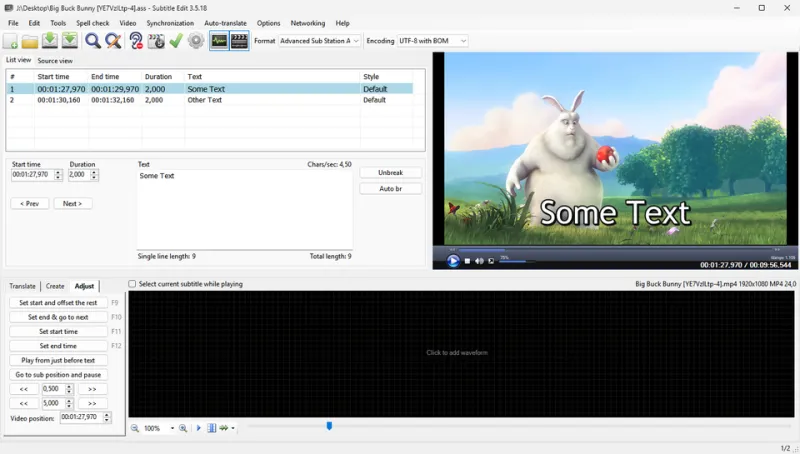Click the green arrows waveform speed icon
This screenshot has width=800, height=454.
point(223,428)
